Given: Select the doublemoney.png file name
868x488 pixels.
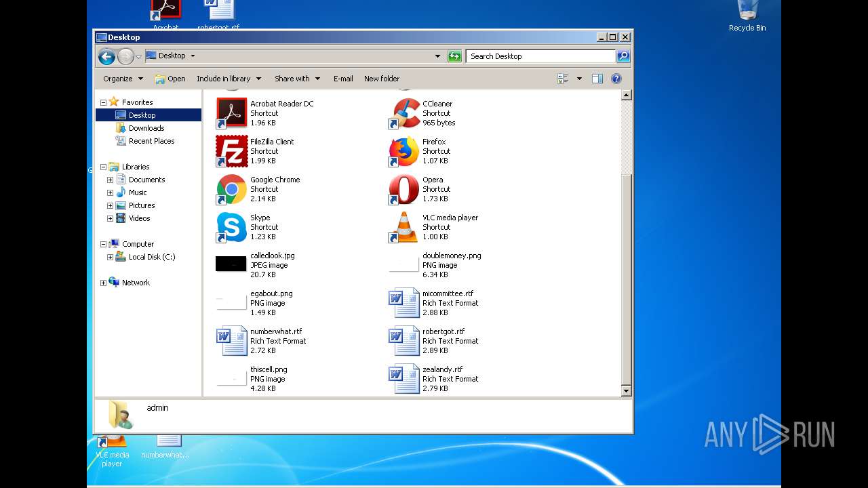Looking at the screenshot, I should (x=452, y=256).
